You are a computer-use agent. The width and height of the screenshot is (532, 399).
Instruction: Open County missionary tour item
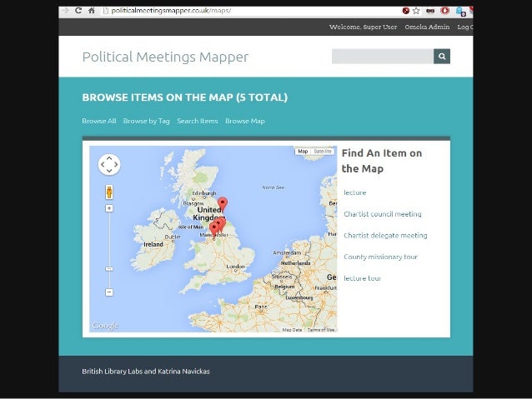(380, 257)
